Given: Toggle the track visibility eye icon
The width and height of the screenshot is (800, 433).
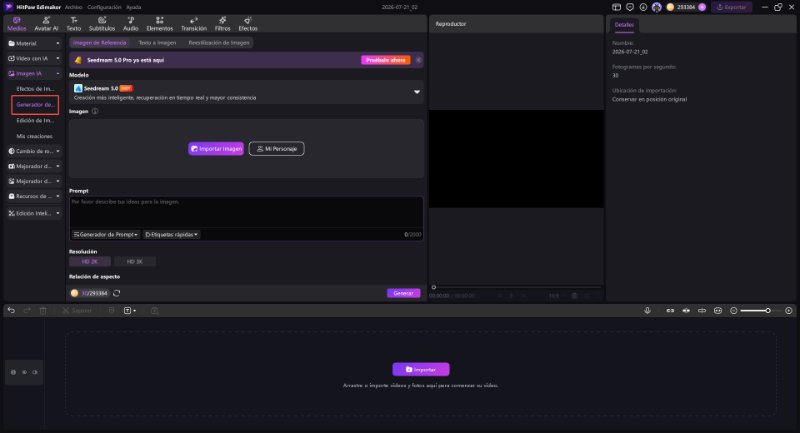Looking at the screenshot, I should point(35,372).
